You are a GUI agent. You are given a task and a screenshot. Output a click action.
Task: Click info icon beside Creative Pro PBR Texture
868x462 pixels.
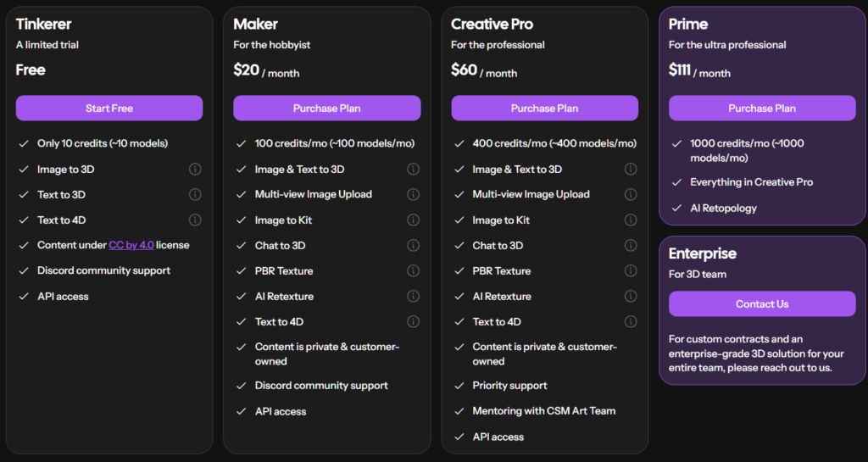(631, 271)
